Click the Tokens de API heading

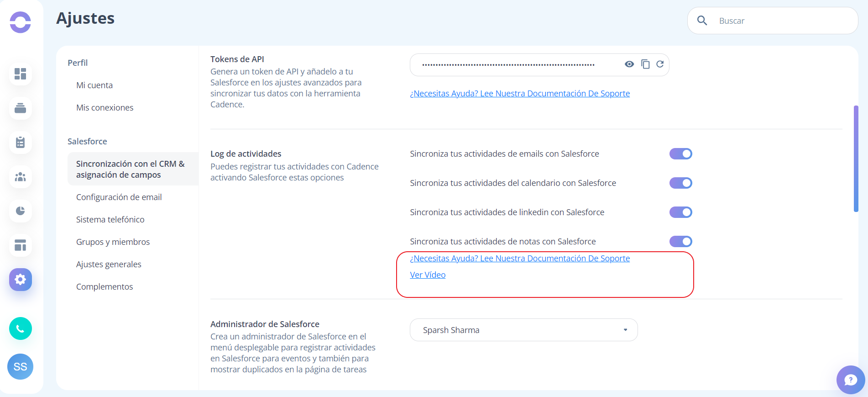point(237,59)
